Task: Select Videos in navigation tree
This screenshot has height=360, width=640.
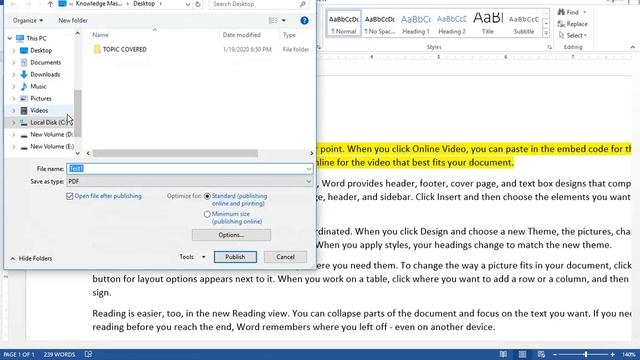Action: coord(39,111)
